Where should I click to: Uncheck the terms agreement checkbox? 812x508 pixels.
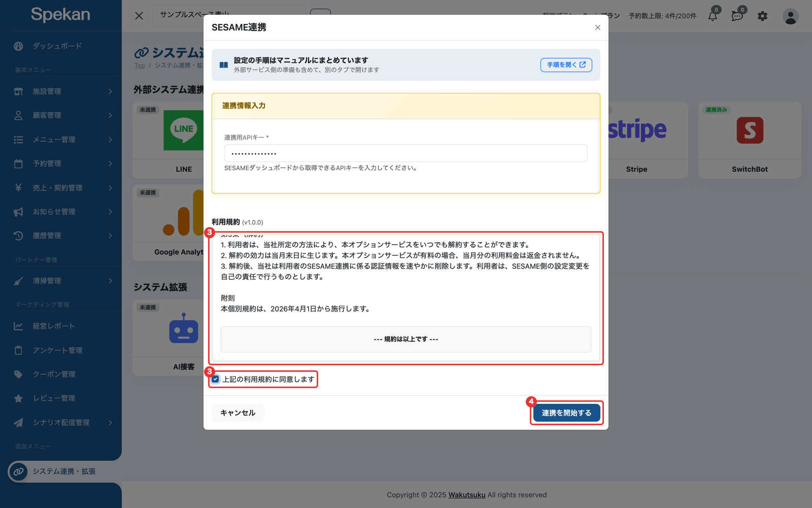216,379
